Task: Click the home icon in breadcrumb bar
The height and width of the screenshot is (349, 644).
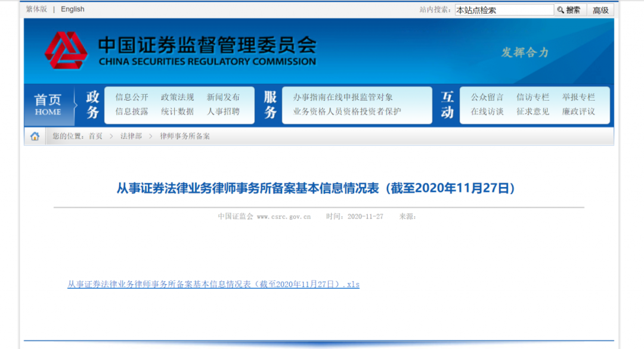Action: point(35,136)
